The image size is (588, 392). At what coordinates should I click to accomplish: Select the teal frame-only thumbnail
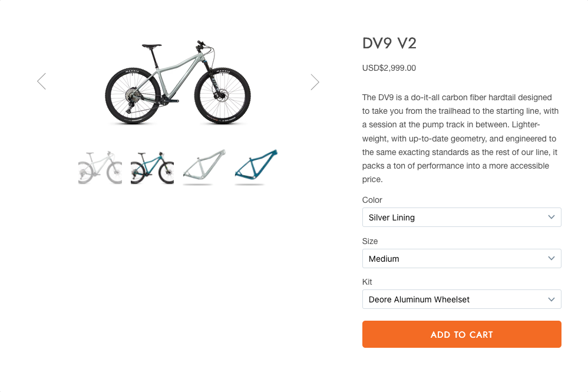tap(256, 167)
